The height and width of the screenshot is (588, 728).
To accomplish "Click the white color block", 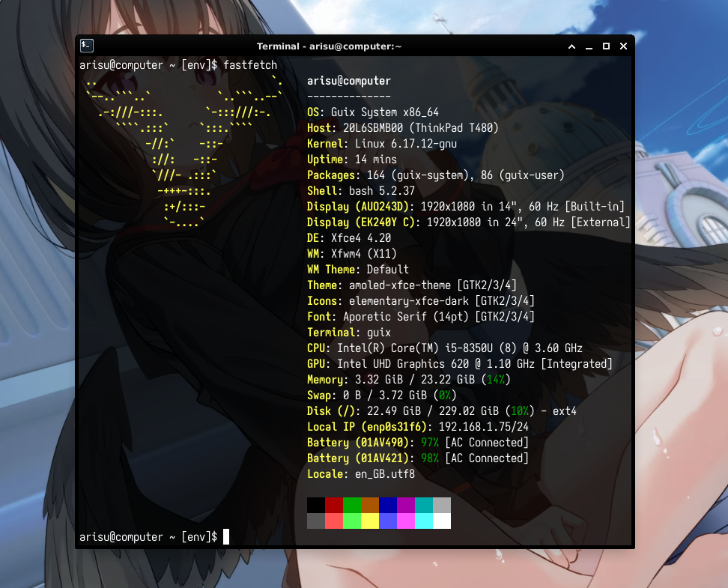I will click(x=442, y=521).
